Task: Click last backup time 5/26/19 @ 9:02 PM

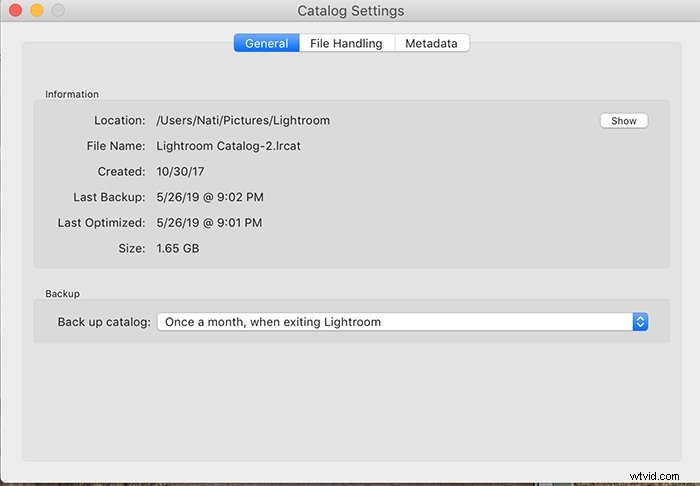Action: [210, 197]
